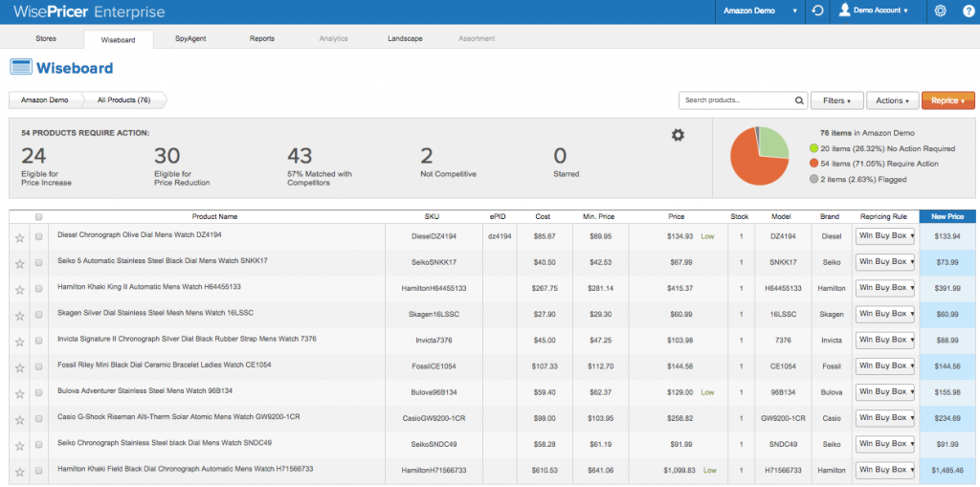Check the Fossil Riley Mini row

point(38,367)
